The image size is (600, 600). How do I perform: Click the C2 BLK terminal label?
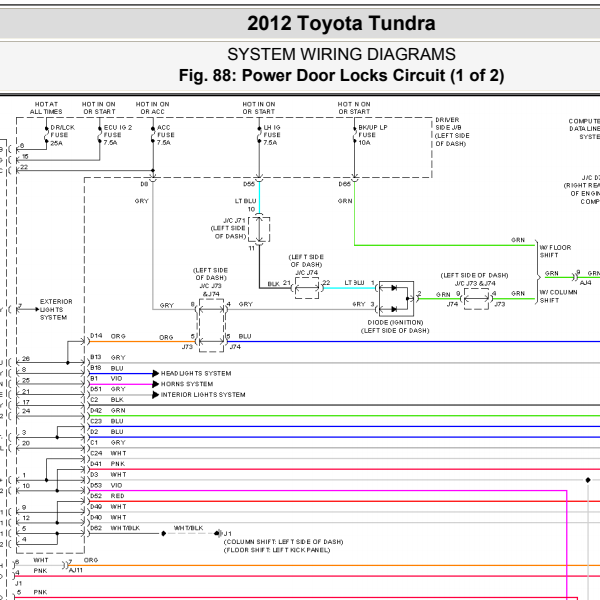106,400
